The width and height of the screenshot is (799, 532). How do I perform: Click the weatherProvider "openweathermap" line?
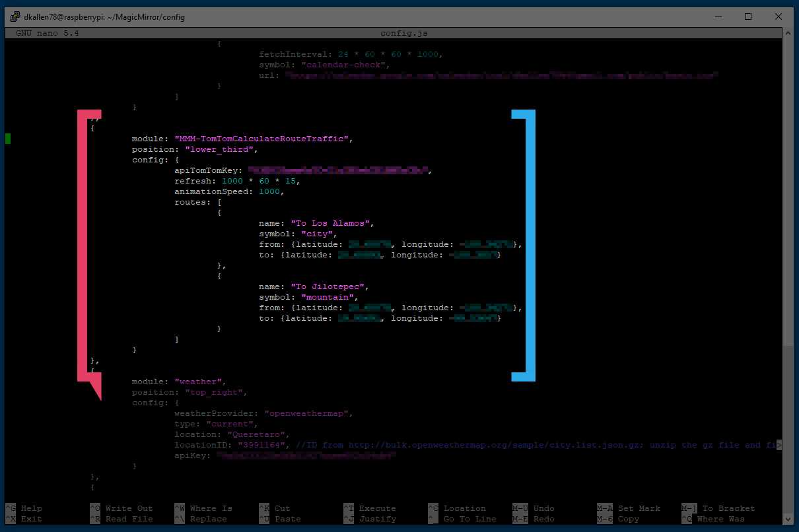click(x=264, y=413)
